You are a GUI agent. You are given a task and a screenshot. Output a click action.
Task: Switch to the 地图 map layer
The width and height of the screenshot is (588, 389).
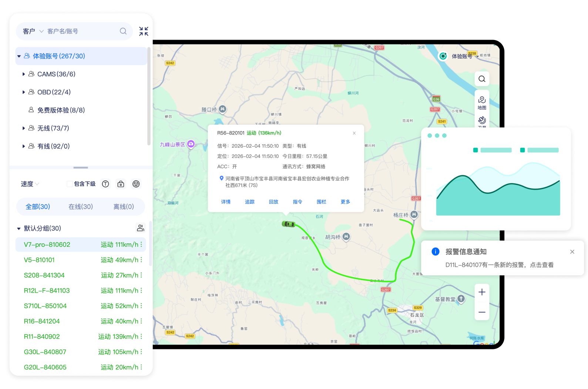pos(482,103)
